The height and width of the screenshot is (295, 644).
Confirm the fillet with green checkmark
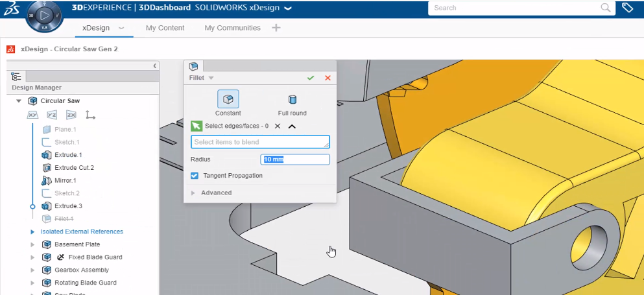click(x=311, y=78)
